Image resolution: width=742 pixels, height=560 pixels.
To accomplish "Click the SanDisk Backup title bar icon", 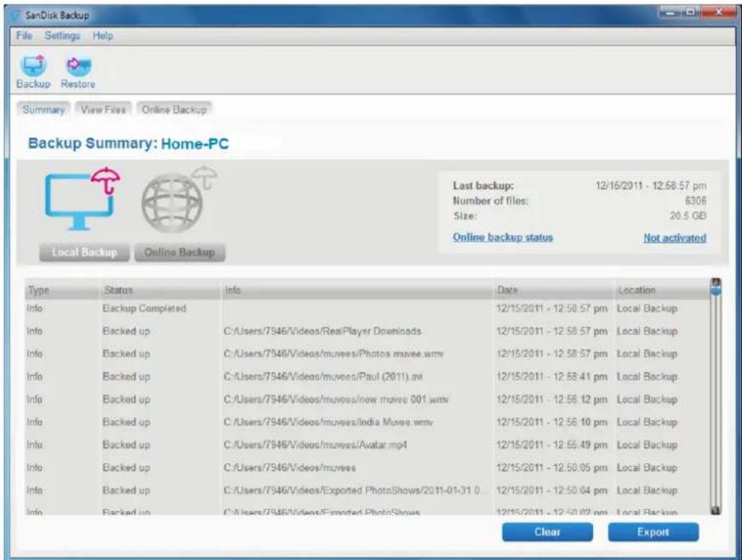I will (x=16, y=15).
